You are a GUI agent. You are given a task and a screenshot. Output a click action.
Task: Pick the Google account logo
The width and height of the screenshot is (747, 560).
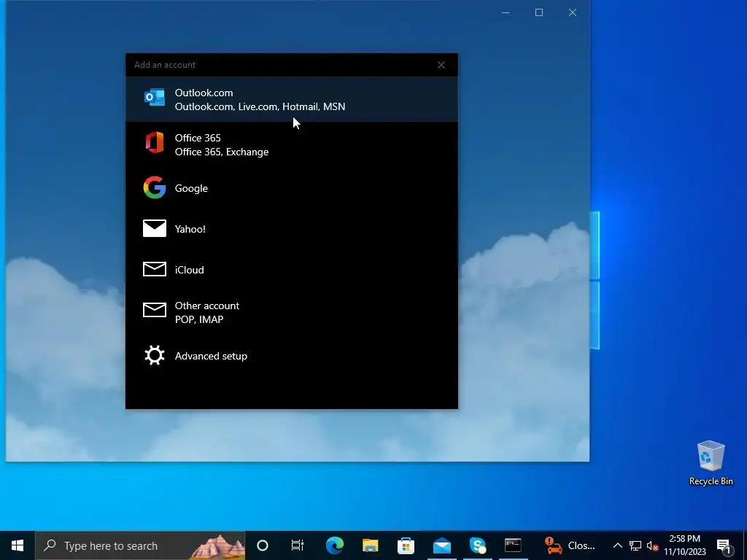point(155,187)
